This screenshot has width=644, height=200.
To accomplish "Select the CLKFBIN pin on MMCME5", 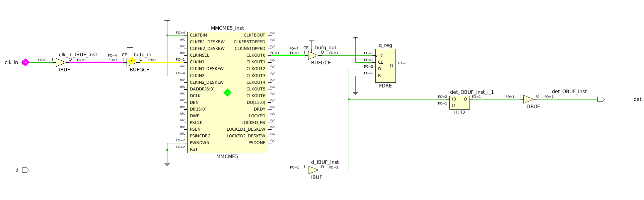I will pos(198,35).
